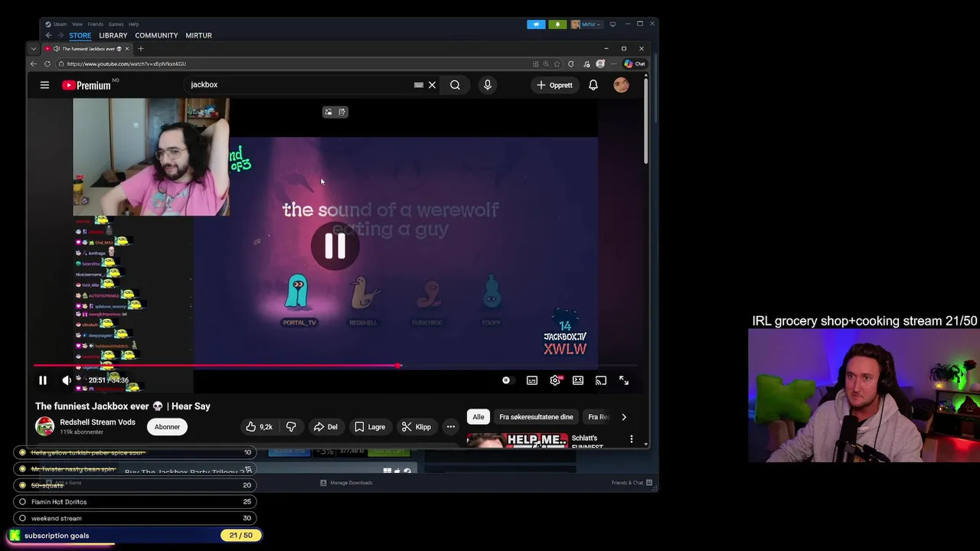Open the View menu in Steam
Image resolution: width=980 pixels, height=551 pixels.
point(77,24)
